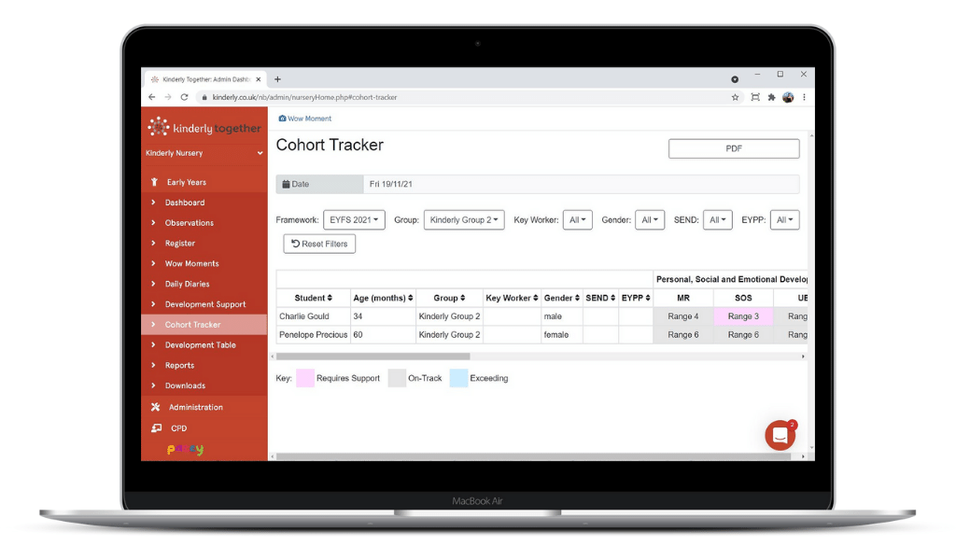
Task: Click the date field Fri 19/11/21
Action: [x=581, y=184]
